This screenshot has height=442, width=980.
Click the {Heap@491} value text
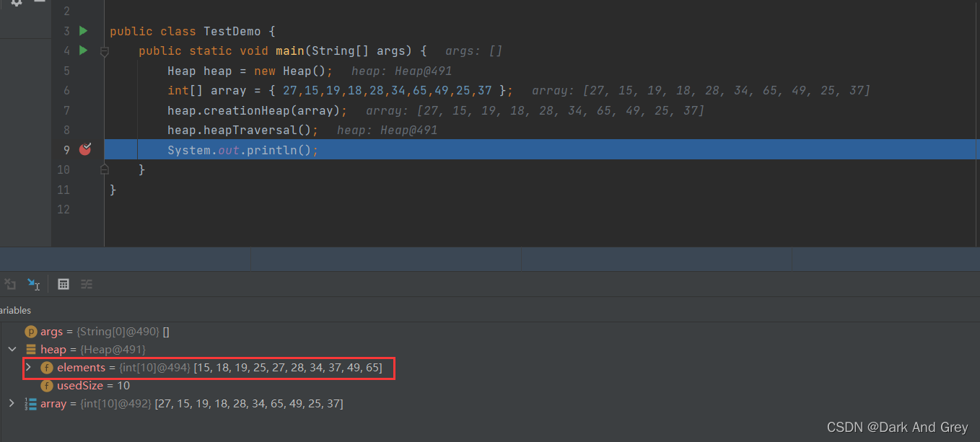pyautogui.click(x=113, y=350)
